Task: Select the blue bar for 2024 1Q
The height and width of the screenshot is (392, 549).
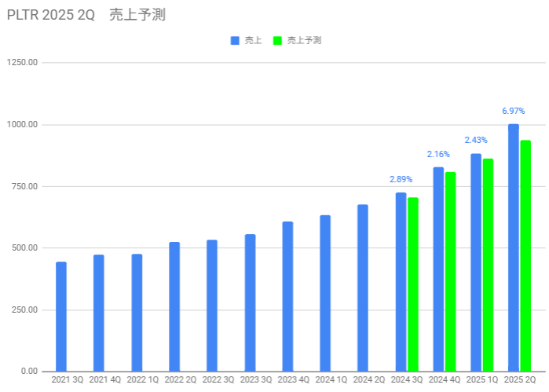Action: click(x=325, y=293)
